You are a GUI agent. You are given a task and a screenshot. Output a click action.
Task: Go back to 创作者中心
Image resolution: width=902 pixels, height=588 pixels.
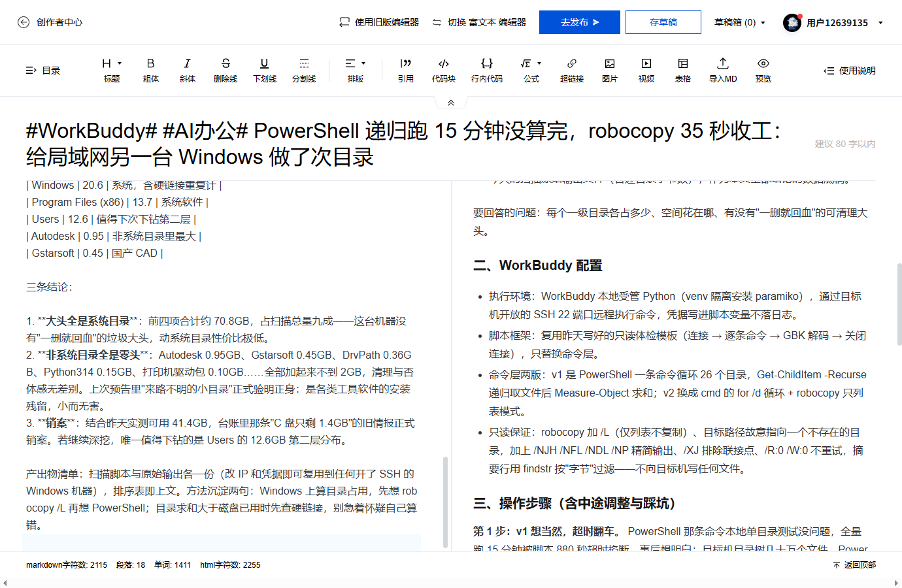(50, 22)
